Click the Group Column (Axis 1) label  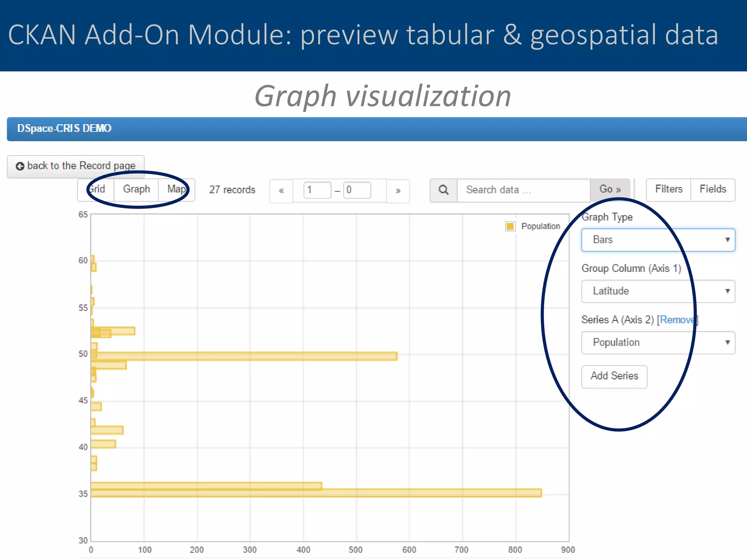point(631,269)
